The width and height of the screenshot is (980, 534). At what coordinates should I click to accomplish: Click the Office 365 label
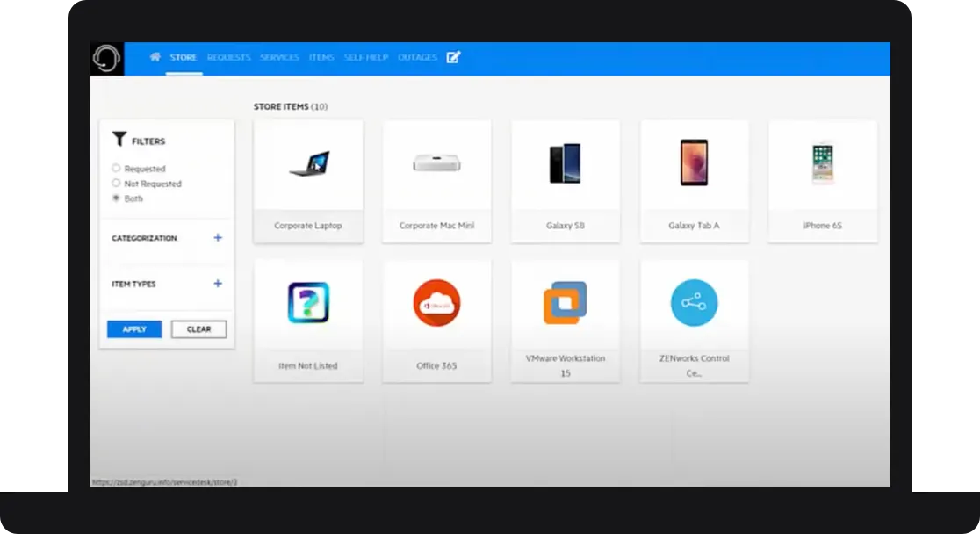tap(437, 365)
